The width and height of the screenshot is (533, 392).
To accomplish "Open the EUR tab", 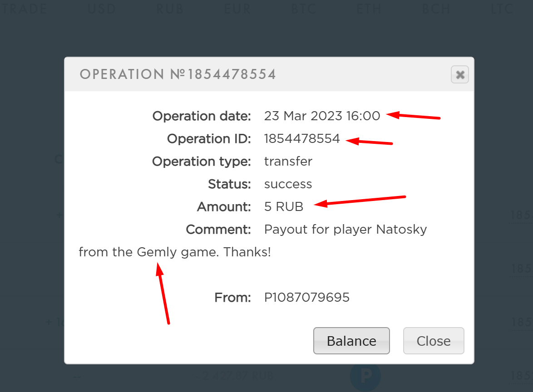I will pyautogui.click(x=237, y=9).
